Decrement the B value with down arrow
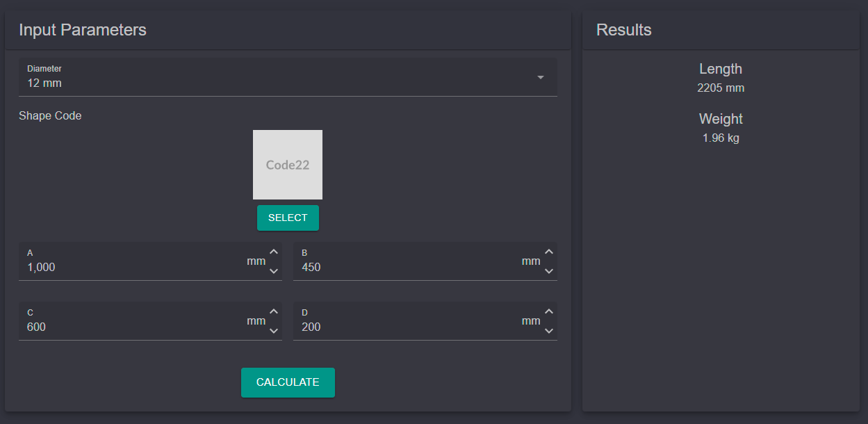This screenshot has width=868, height=424. pyautogui.click(x=549, y=271)
